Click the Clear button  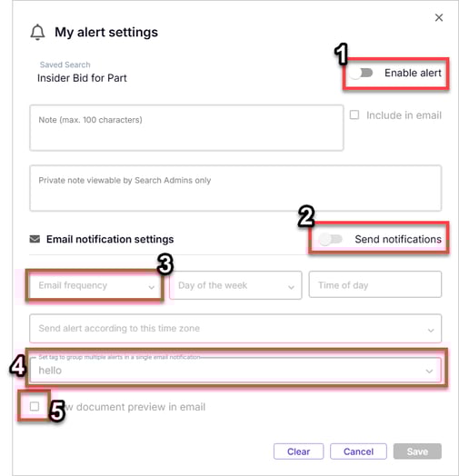tap(299, 451)
